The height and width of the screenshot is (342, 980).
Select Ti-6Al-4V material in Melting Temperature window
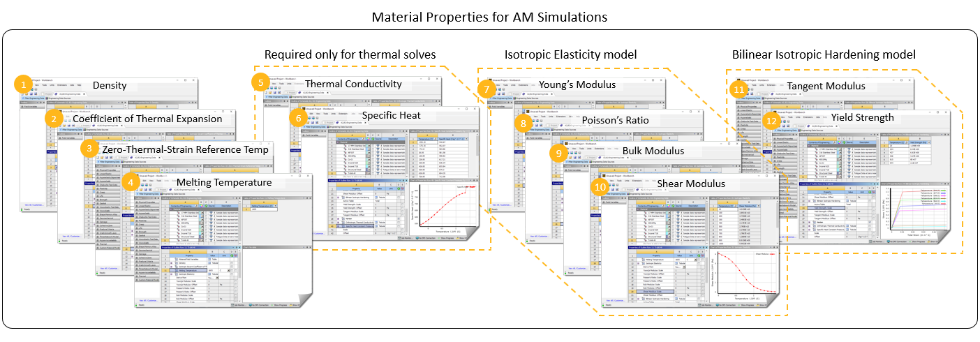click(x=185, y=240)
